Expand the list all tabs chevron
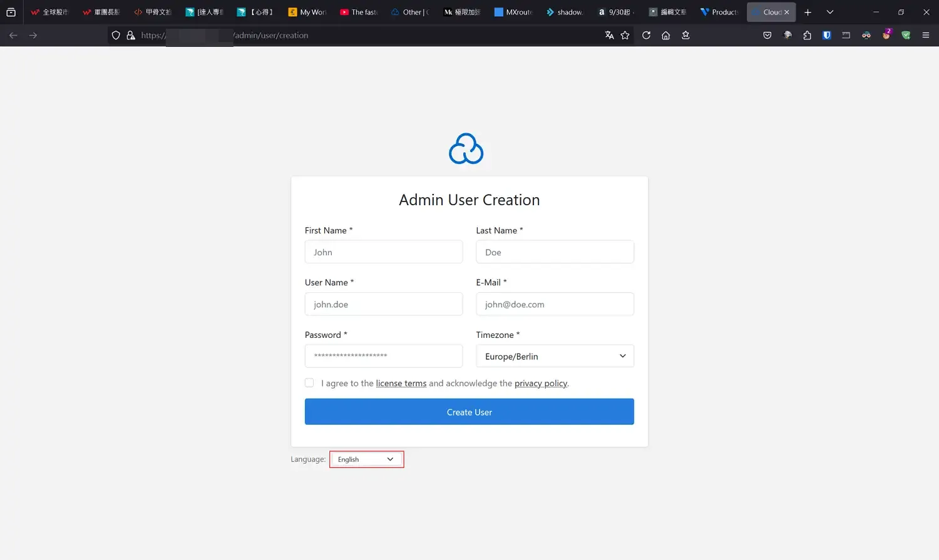This screenshot has width=939, height=560. coord(829,12)
